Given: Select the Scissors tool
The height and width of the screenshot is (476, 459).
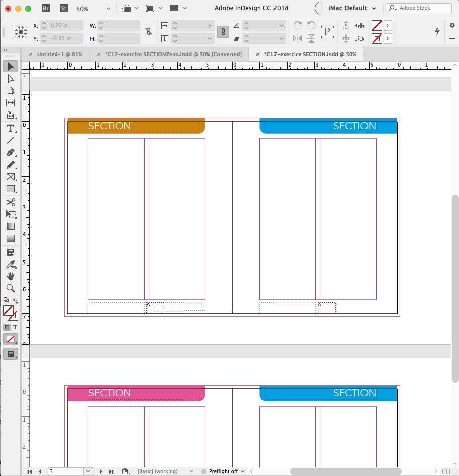Looking at the screenshot, I should click(11, 202).
